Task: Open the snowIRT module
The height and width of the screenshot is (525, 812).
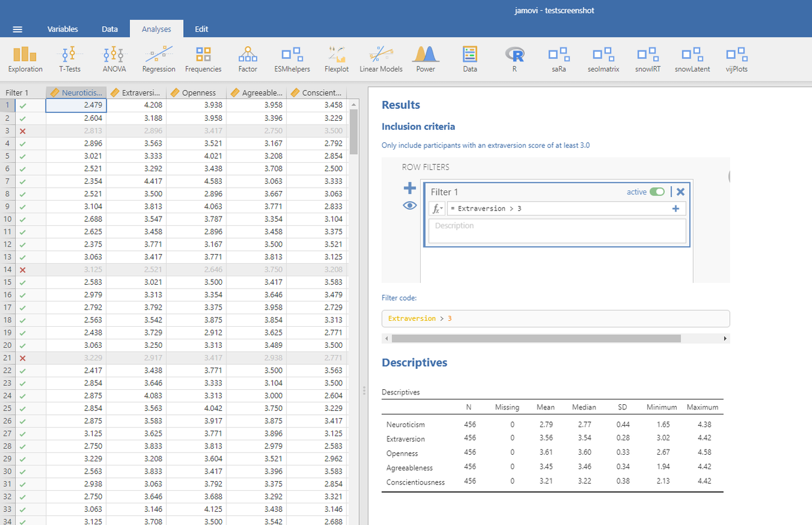Action: pos(648,59)
